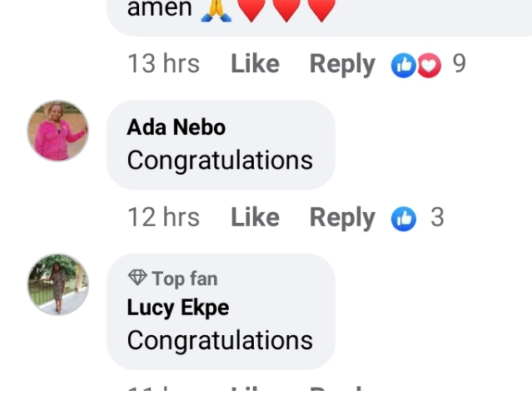Click Lucy Ekpe's Congratulations comment text
The image size is (532, 410).
pyautogui.click(x=220, y=340)
